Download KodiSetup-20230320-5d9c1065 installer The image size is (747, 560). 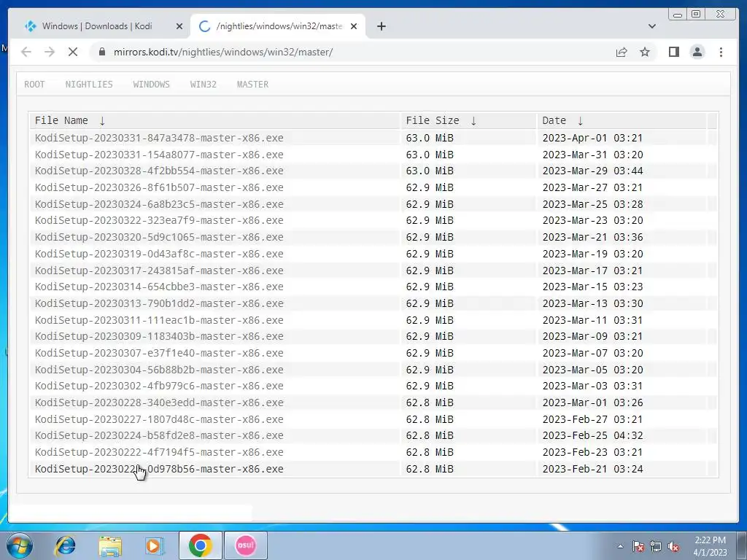click(x=159, y=237)
